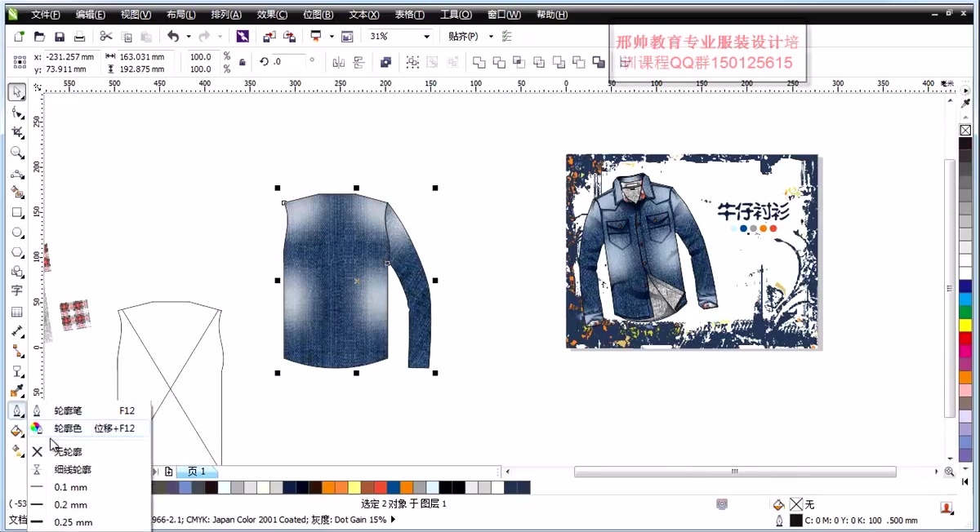
Task: Activate the Text tool (字)
Action: coord(16,290)
